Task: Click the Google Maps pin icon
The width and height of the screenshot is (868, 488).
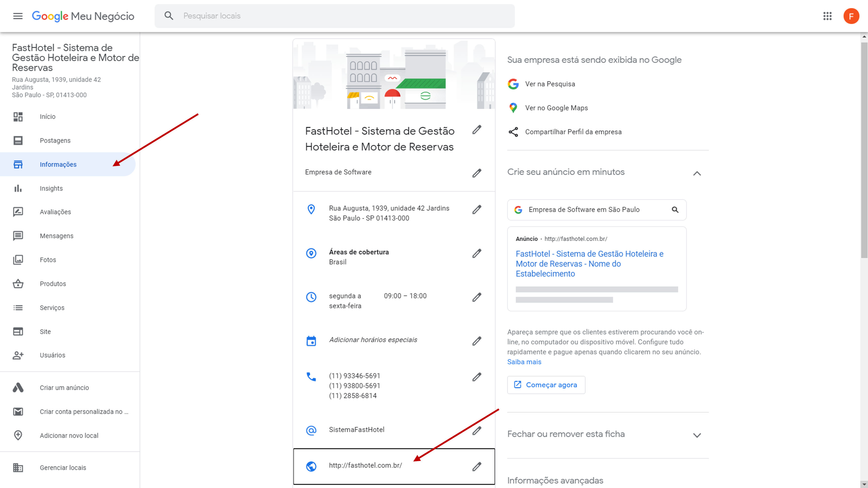Action: coord(513,108)
